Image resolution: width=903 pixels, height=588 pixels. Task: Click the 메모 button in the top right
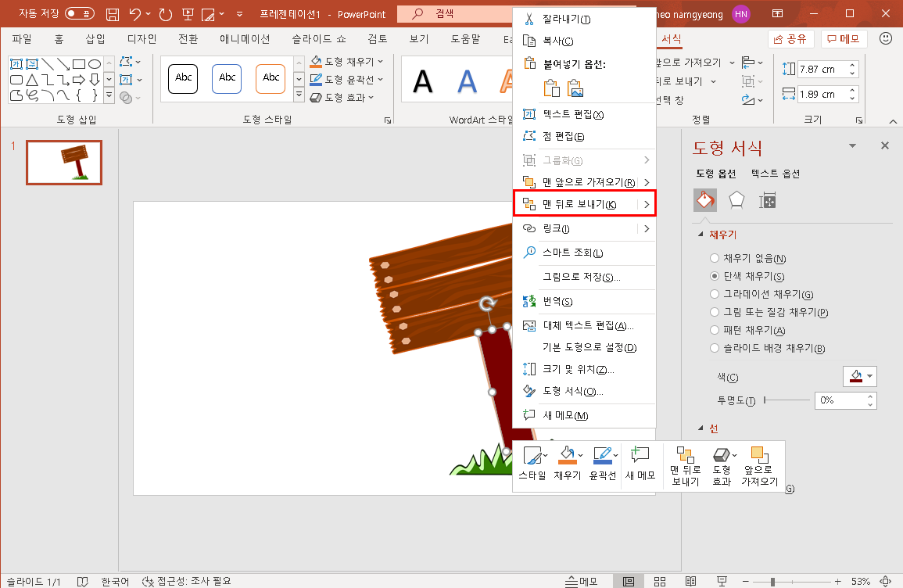[x=844, y=38]
